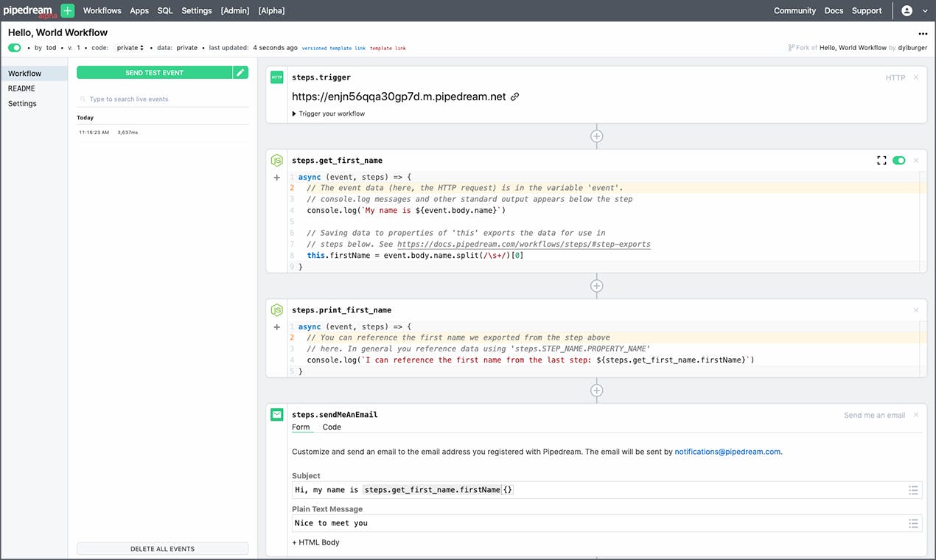The height and width of the screenshot is (560, 936).
Task: Toggle the workflow active switch under title
Action: coord(15,48)
